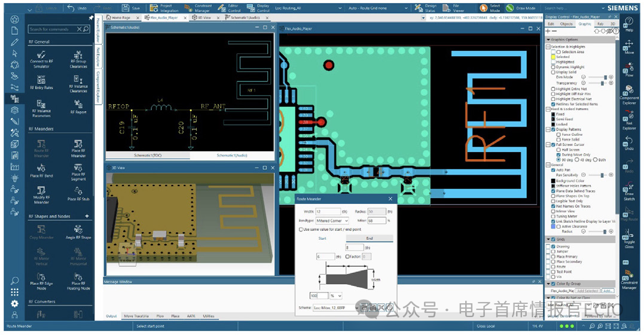Toggle Dynamic Highlight checkbox
This screenshot has width=644, height=335.
coord(553,67)
